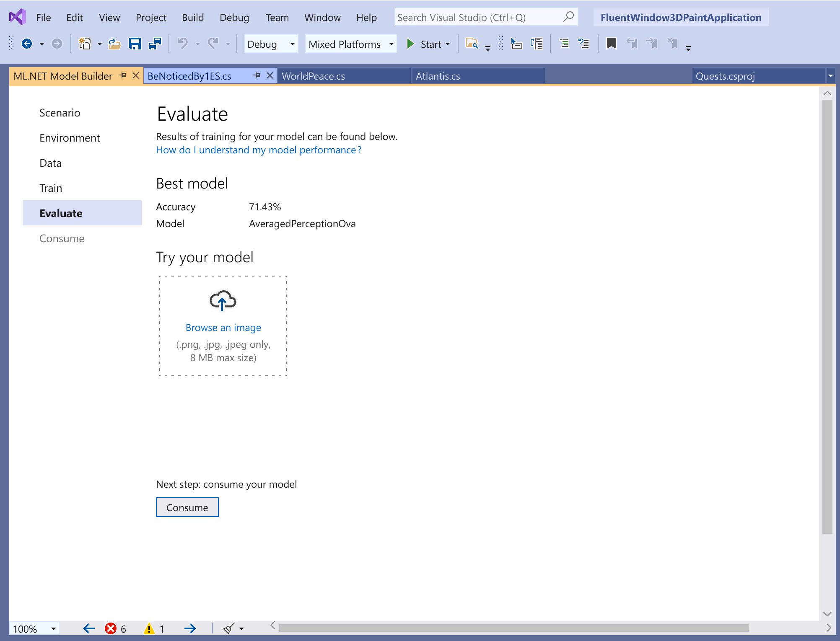This screenshot has height=641, width=840.
Task: Open the Mixed Platforms dropdown
Action: click(350, 44)
